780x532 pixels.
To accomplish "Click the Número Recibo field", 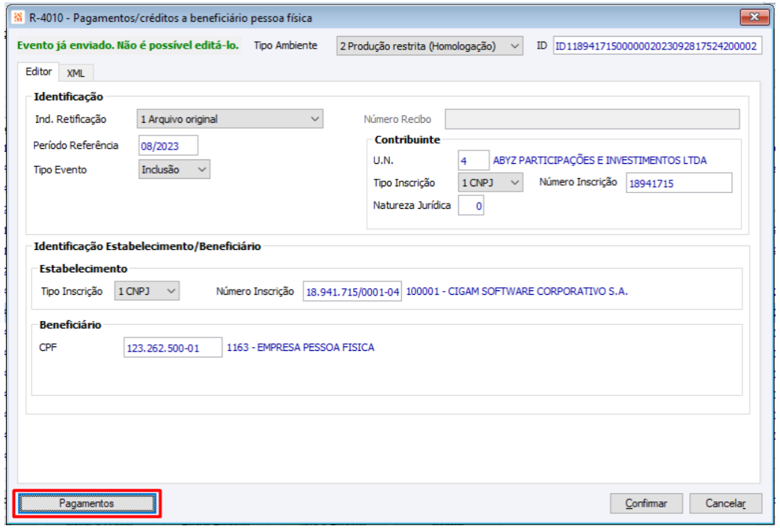I will (592, 119).
